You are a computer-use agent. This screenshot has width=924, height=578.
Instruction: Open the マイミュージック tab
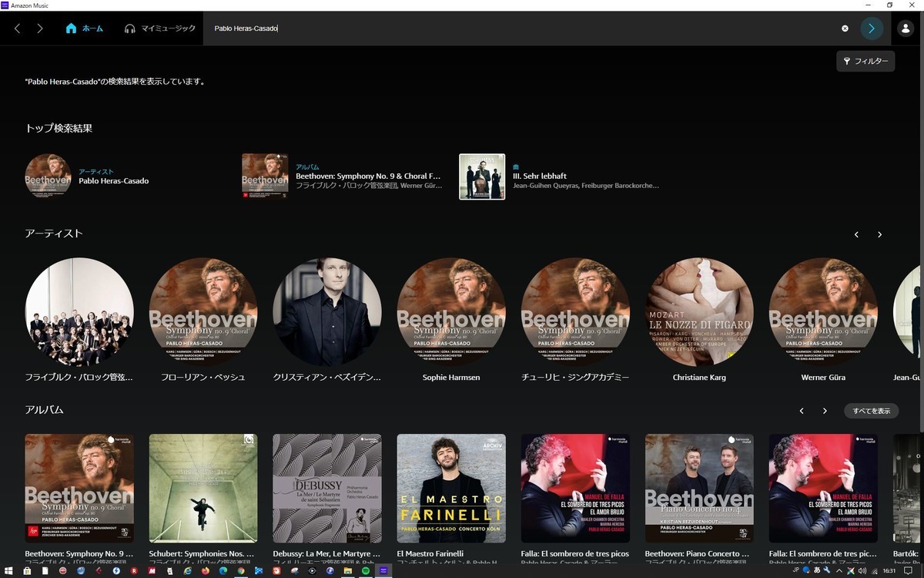point(160,29)
